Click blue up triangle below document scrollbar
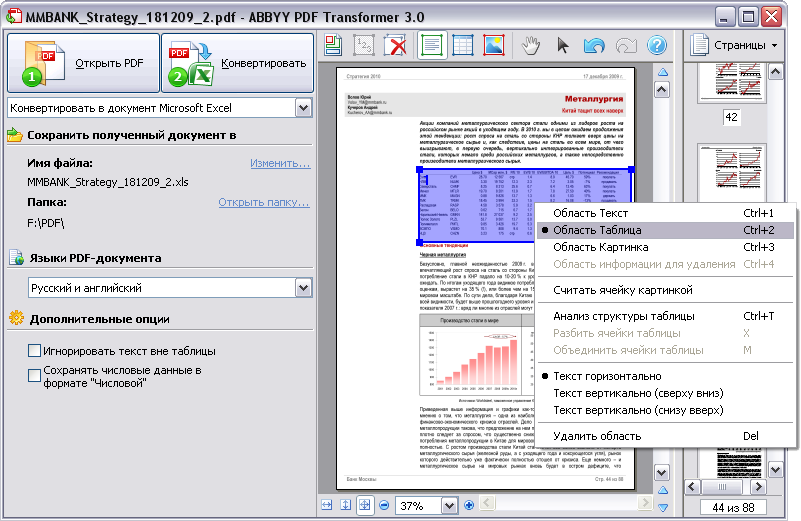801x521 pixels. pyautogui.click(x=663, y=490)
